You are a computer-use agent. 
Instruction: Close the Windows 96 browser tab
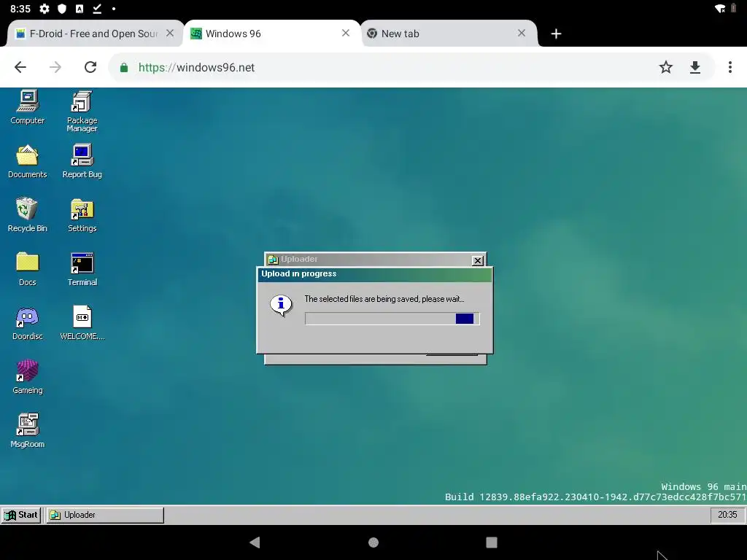coord(346,33)
